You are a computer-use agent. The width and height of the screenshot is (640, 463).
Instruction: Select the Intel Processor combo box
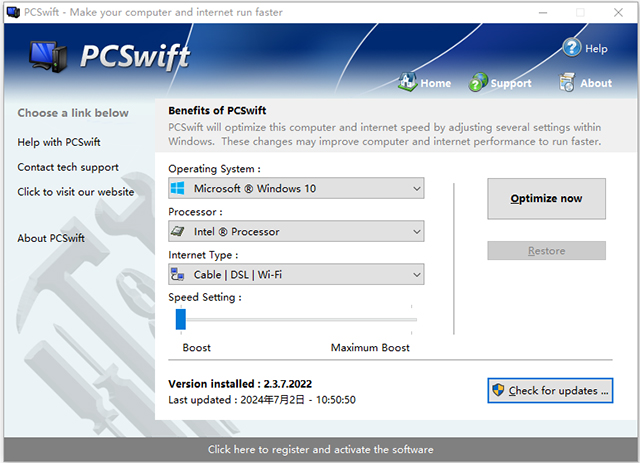click(x=296, y=232)
